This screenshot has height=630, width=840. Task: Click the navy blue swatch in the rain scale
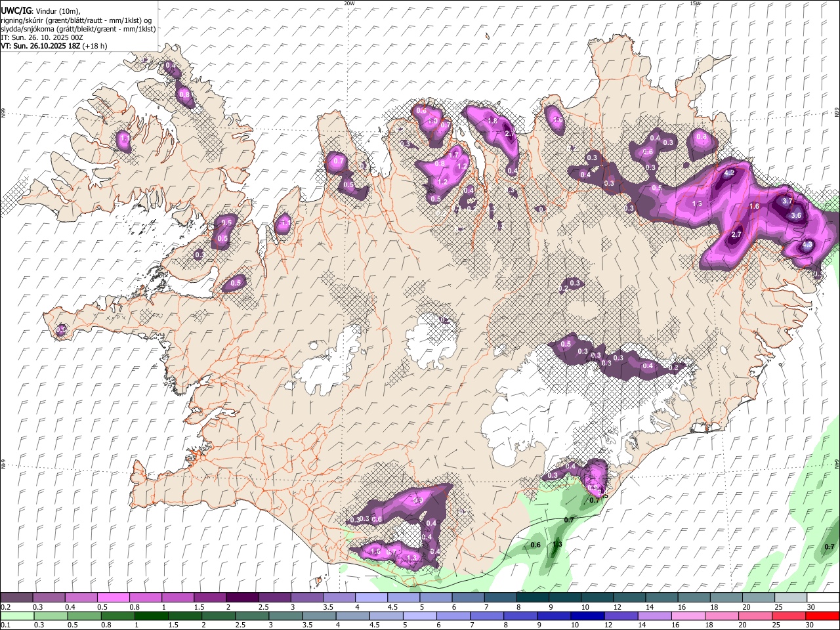click(x=586, y=616)
